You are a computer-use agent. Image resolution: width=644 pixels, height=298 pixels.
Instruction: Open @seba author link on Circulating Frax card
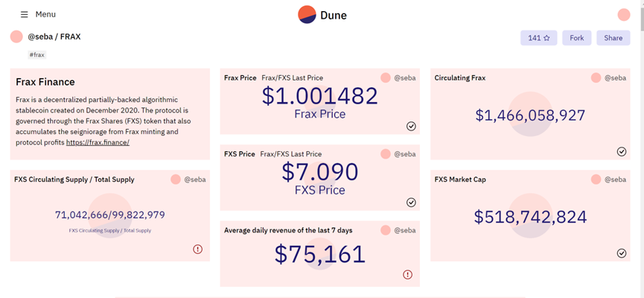coord(615,77)
